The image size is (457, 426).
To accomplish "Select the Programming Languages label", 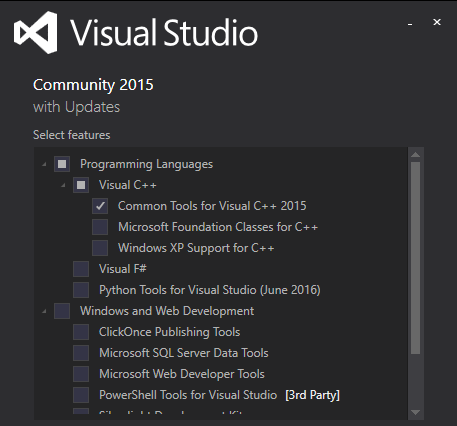I will [x=146, y=164].
